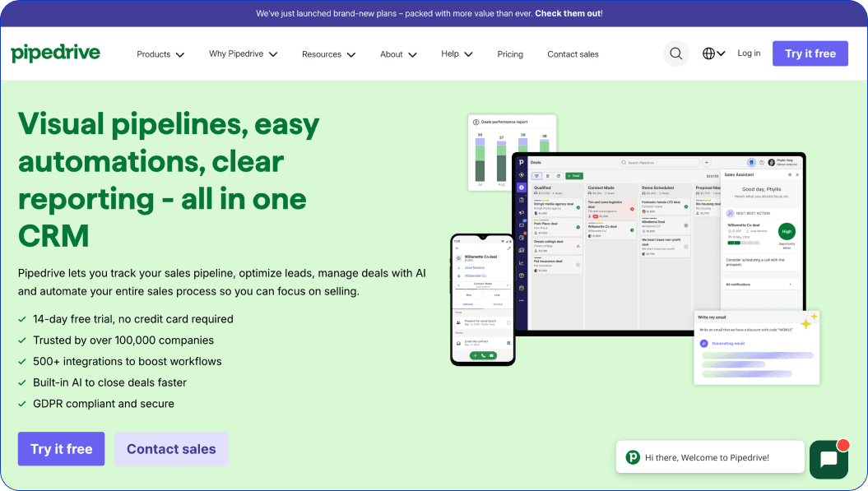Switch to list view icon in Deals toolbar
The height and width of the screenshot is (491, 868).
[x=547, y=176]
